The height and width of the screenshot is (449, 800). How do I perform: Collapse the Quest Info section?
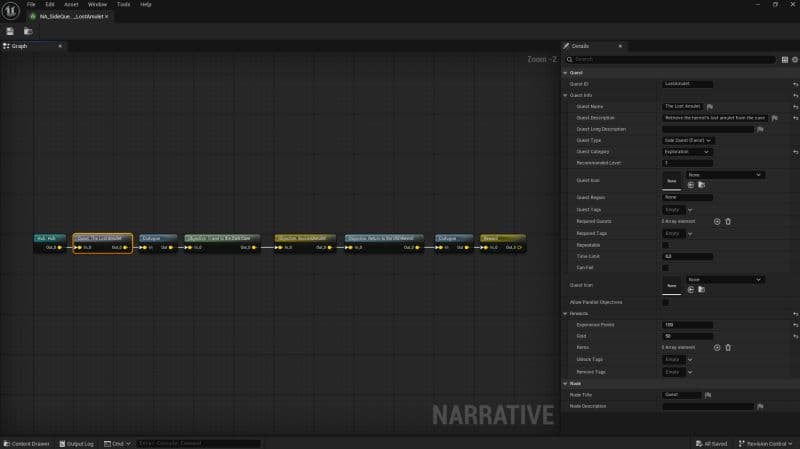tap(565, 95)
